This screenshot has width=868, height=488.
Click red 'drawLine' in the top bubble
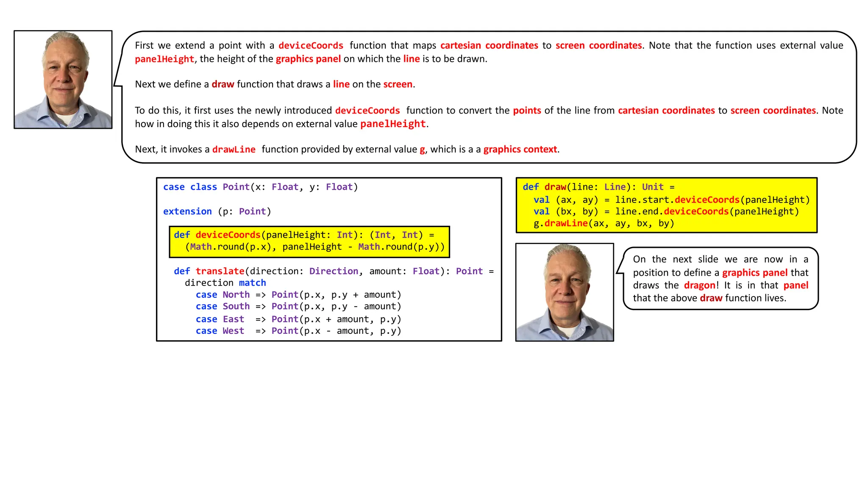(x=234, y=149)
